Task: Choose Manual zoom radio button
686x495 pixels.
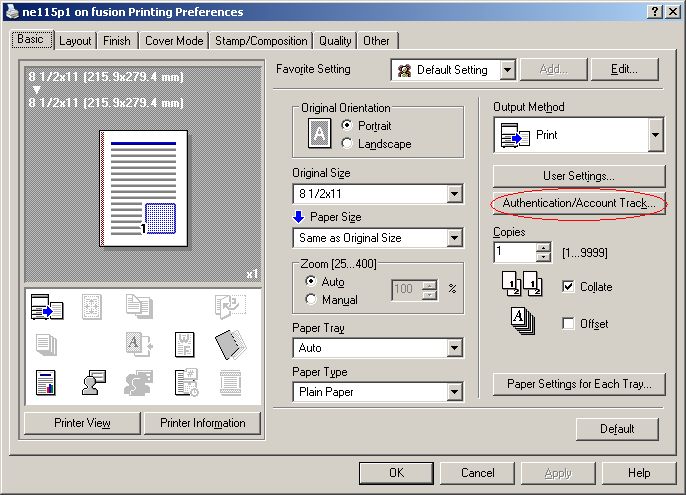Action: (x=311, y=299)
